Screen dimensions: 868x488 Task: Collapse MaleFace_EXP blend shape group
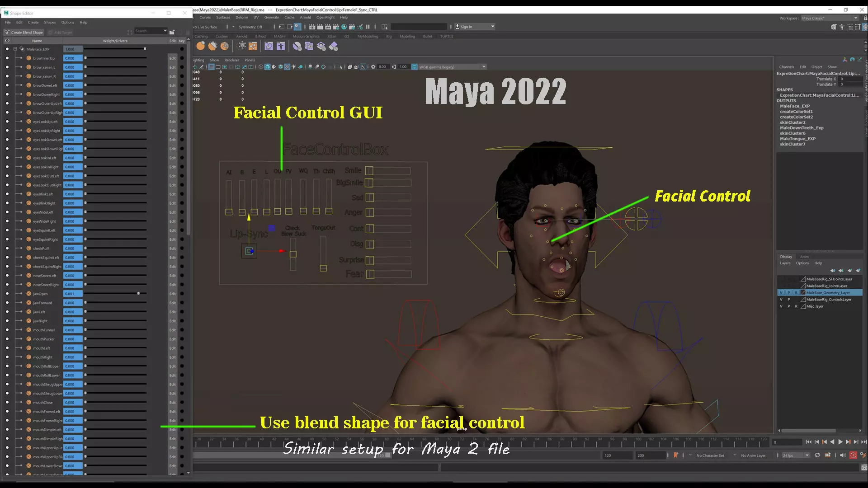pyautogui.click(x=15, y=49)
